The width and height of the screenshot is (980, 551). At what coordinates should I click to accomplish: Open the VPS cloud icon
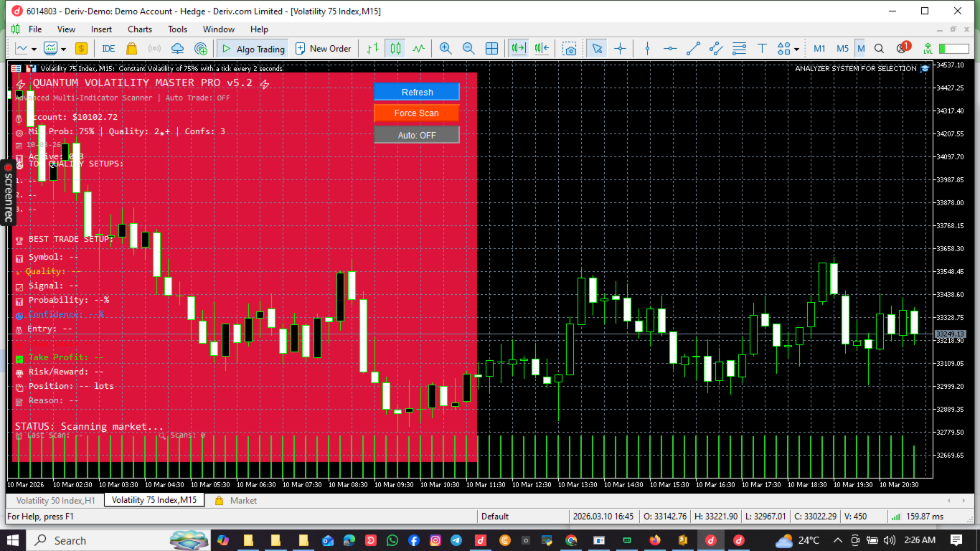coord(178,49)
